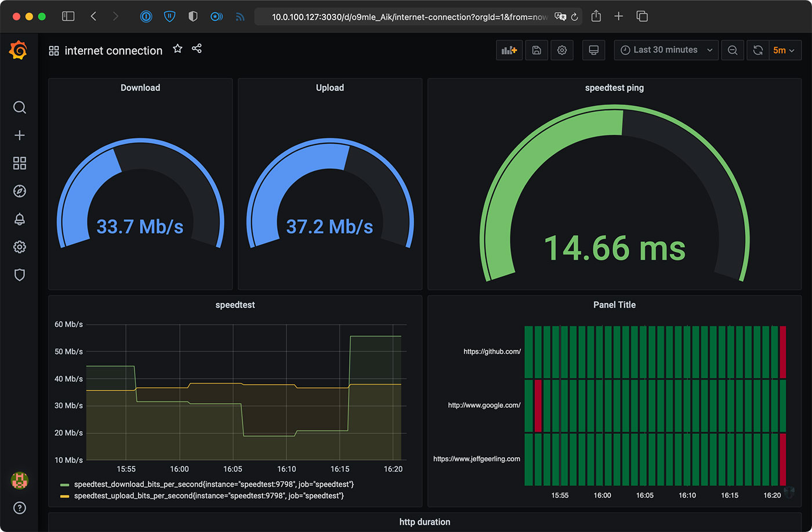The image size is (812, 532).
Task: Click the Grafana logo
Action: (x=19, y=50)
